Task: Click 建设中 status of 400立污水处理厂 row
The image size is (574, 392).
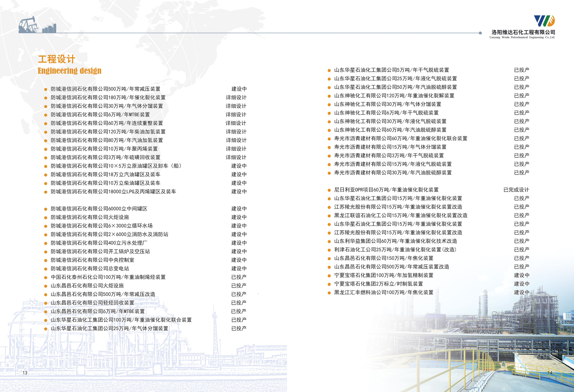Action: (x=239, y=243)
